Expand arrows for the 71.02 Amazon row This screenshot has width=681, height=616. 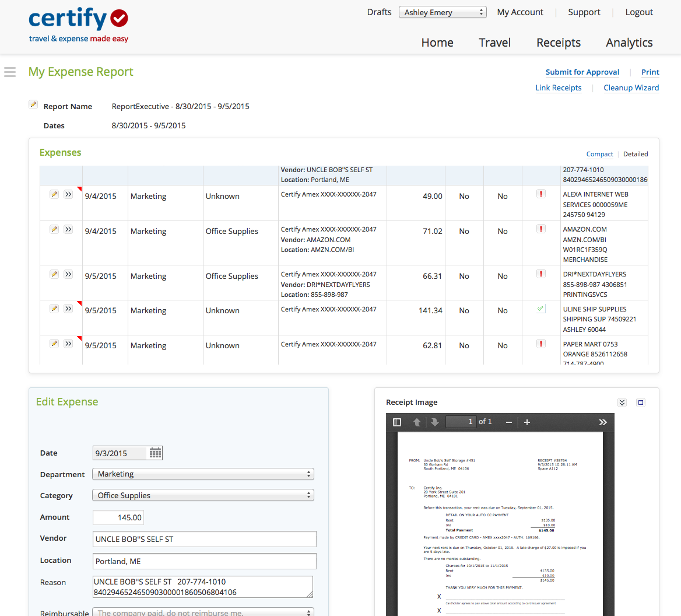click(68, 229)
